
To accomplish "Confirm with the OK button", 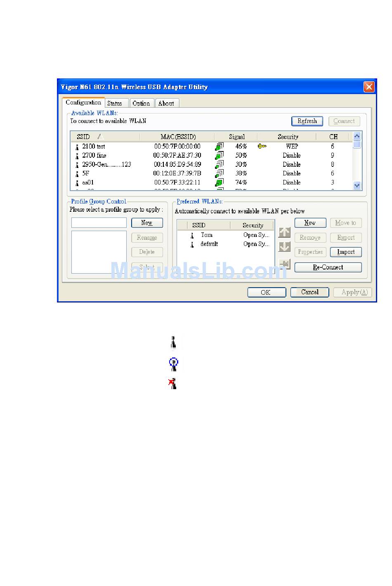I will tap(267, 292).
